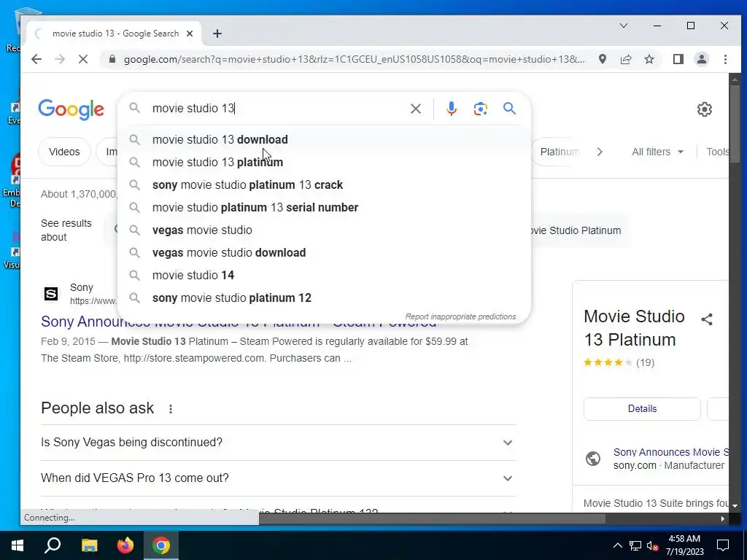The height and width of the screenshot is (560, 747).
Task: Open the muted volume tray icon
Action: (x=653, y=545)
